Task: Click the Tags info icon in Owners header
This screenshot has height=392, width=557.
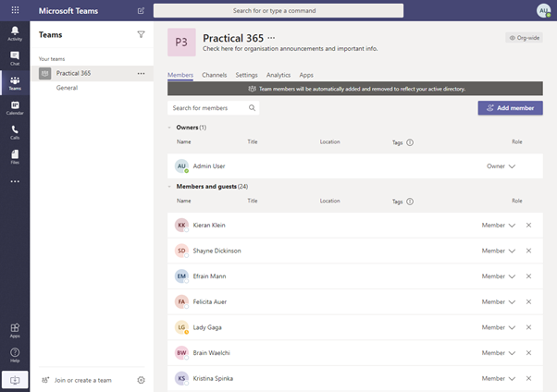Action: [410, 142]
